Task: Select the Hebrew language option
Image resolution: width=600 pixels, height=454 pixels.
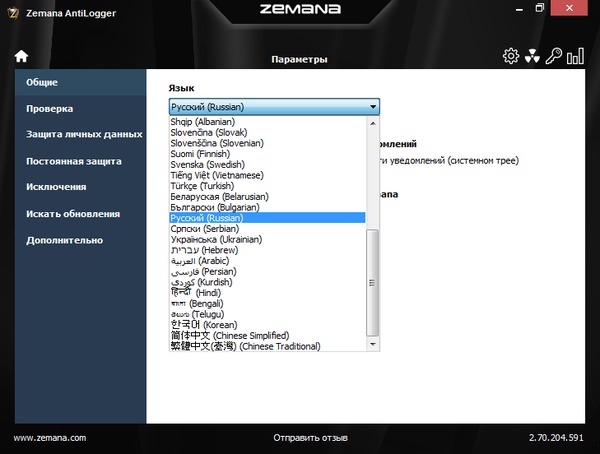Action: pos(267,250)
